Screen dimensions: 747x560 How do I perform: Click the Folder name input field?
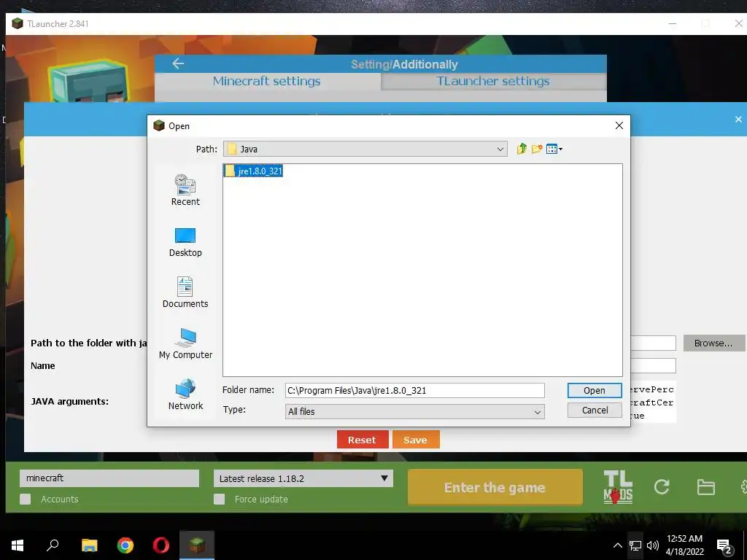click(x=414, y=391)
